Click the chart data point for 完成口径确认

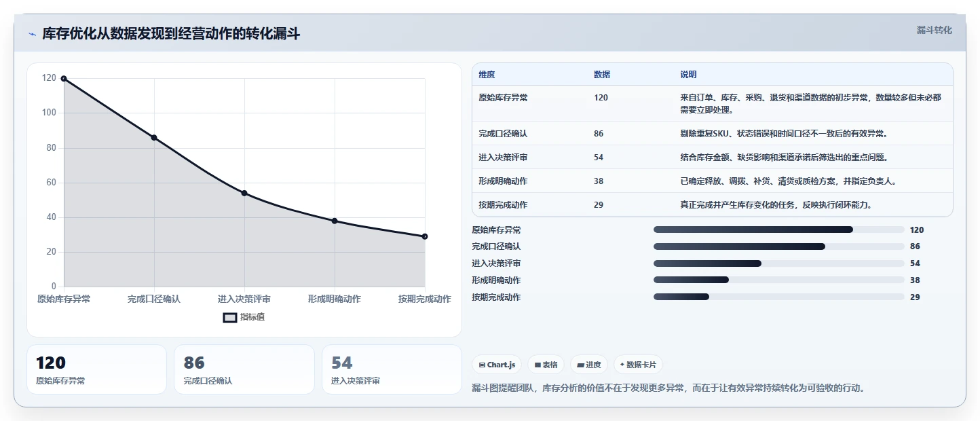[154, 138]
